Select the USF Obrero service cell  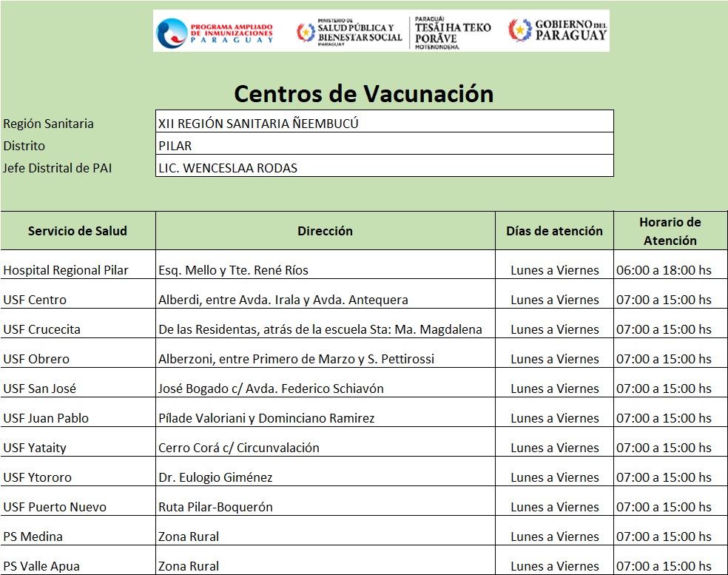point(36,359)
